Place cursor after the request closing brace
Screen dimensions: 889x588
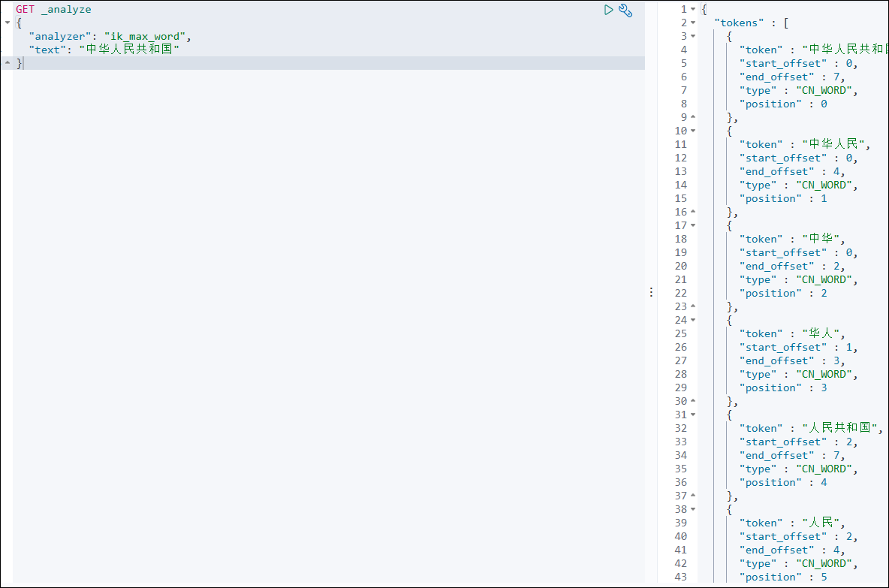pos(23,63)
